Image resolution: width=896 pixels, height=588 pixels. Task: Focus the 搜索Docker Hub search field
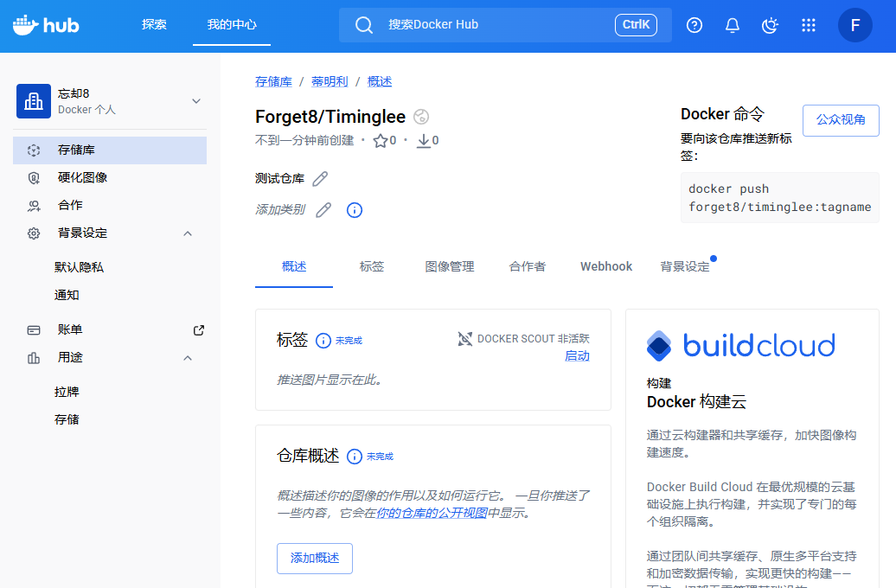(x=505, y=25)
